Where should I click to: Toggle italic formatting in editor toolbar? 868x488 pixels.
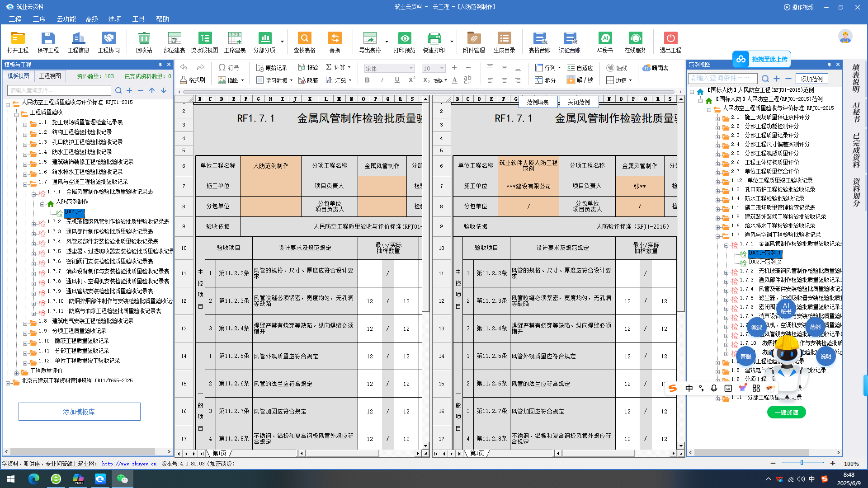(x=382, y=80)
